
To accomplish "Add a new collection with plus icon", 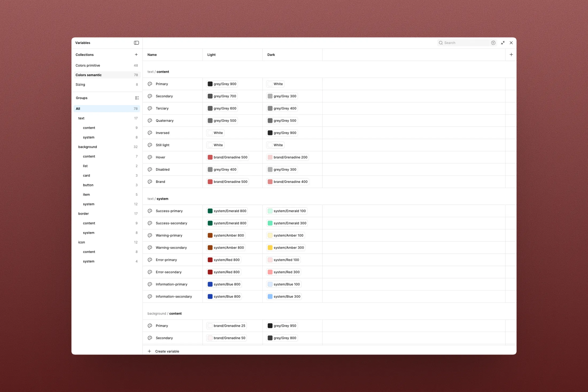I will pyautogui.click(x=136, y=54).
